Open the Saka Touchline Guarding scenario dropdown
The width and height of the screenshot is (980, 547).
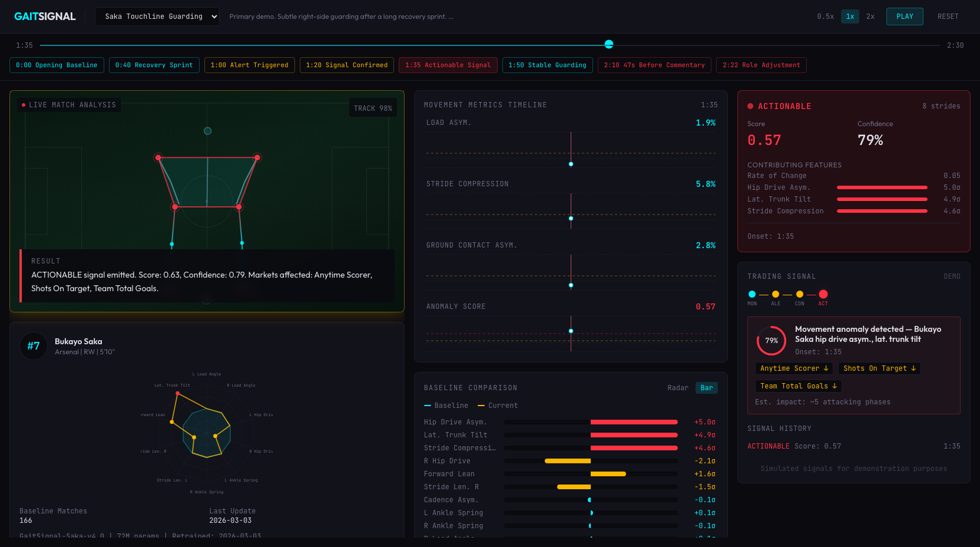coord(157,17)
